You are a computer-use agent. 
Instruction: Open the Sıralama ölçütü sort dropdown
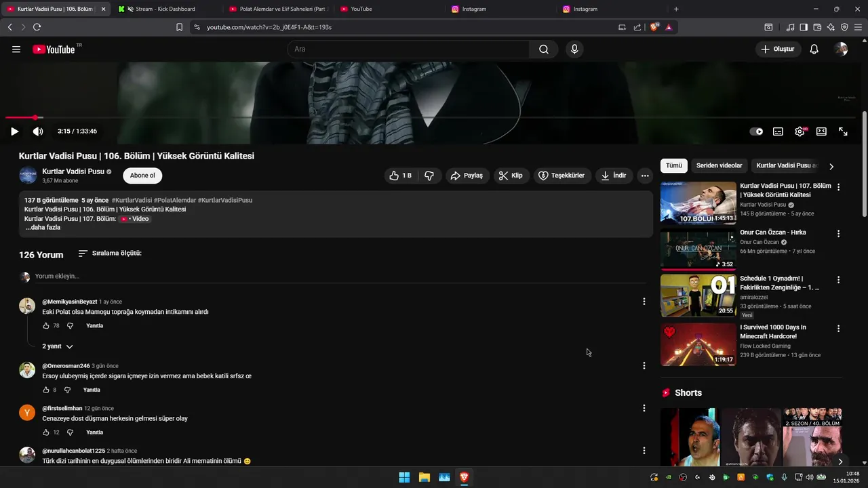coord(110,253)
